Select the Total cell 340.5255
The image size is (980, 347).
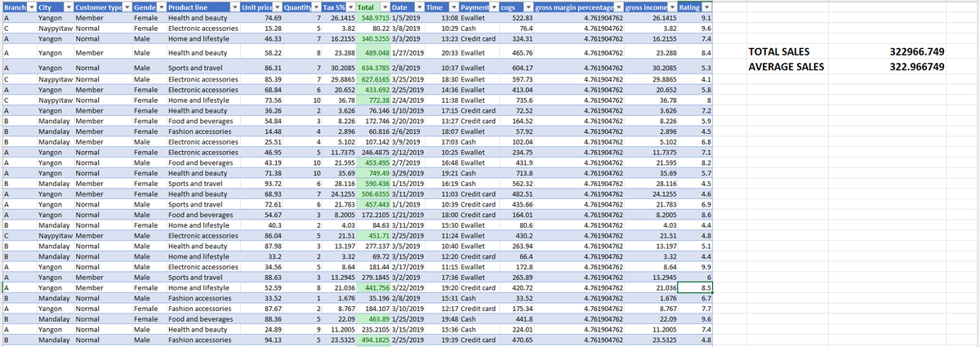tap(373, 38)
